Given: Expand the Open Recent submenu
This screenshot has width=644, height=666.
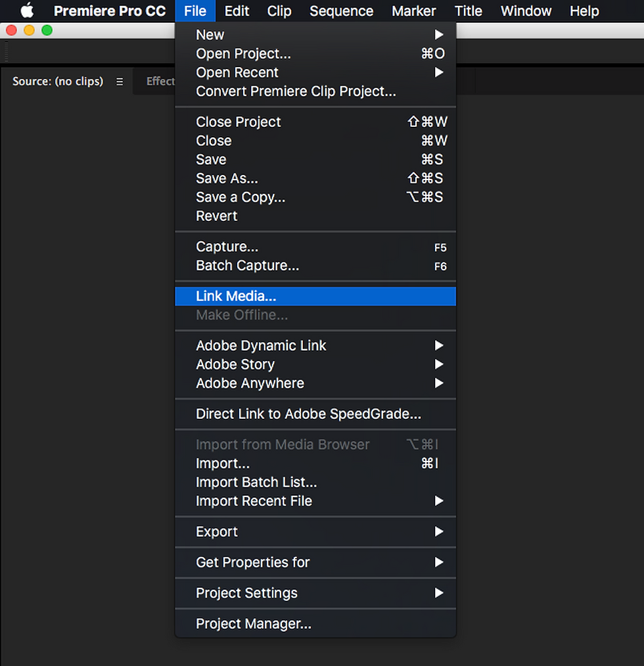Looking at the screenshot, I should pos(315,72).
